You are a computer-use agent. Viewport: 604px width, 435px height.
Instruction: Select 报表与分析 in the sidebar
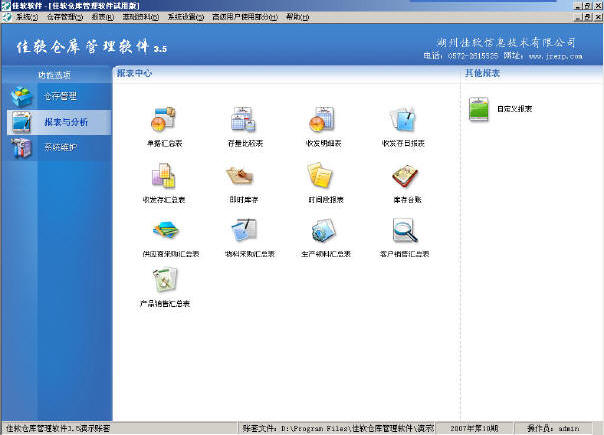point(59,122)
